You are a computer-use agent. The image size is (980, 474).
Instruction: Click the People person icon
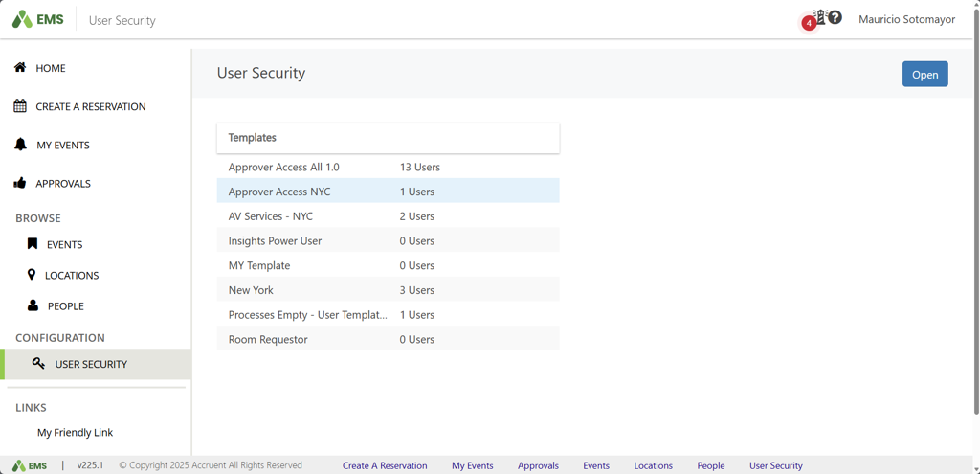click(x=33, y=305)
